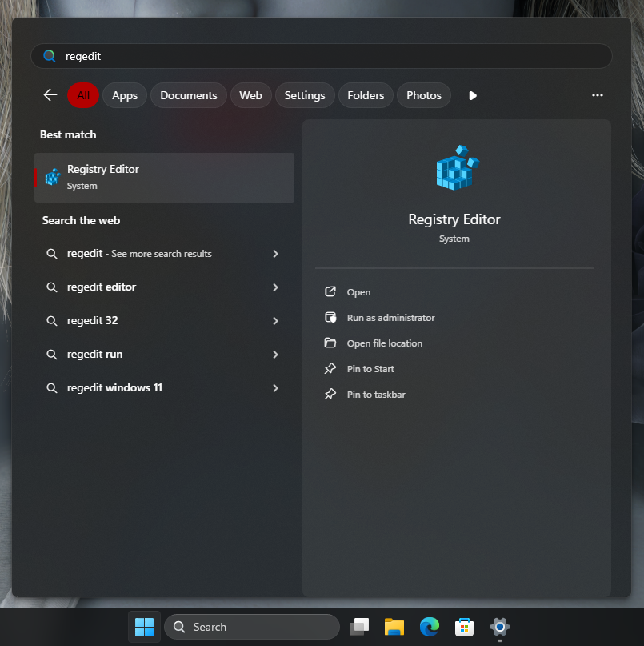Click magnifier icon beside 'regedit 32'
Image resolution: width=644 pixels, height=646 pixels.
[x=51, y=320]
